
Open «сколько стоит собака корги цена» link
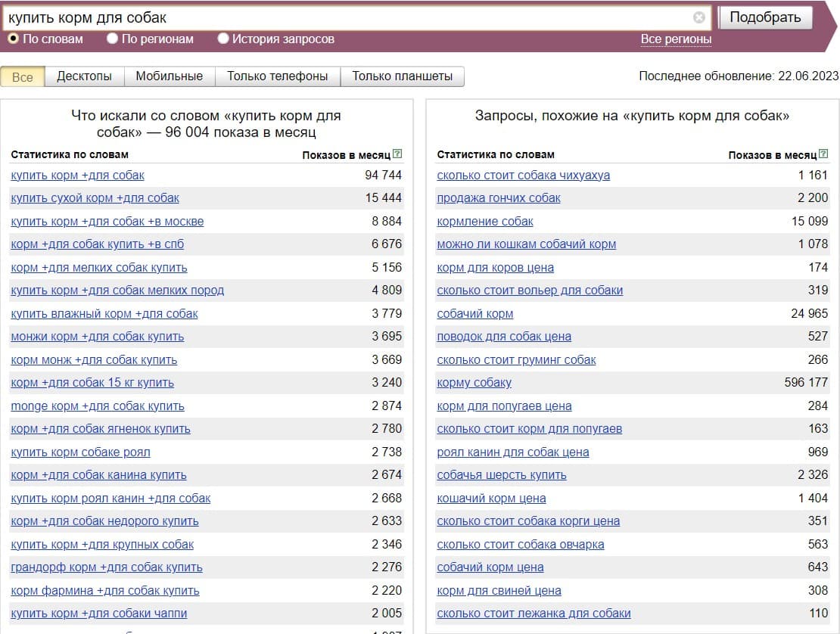point(529,521)
